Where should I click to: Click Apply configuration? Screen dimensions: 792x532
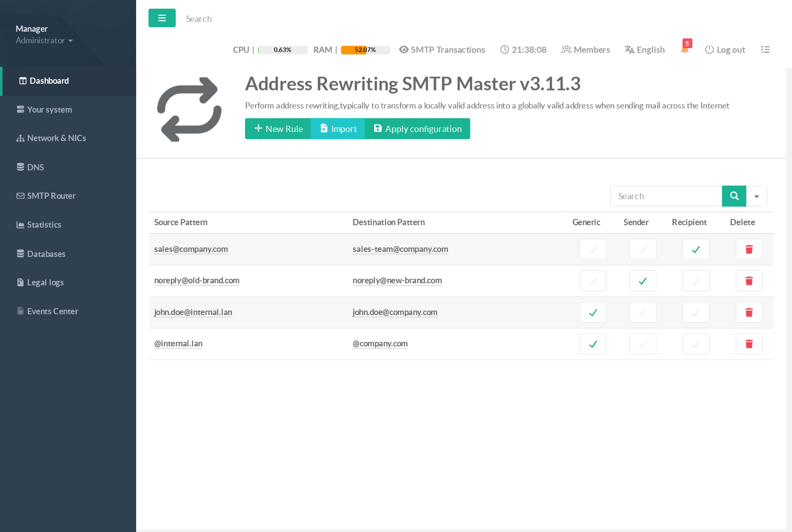[417, 129]
